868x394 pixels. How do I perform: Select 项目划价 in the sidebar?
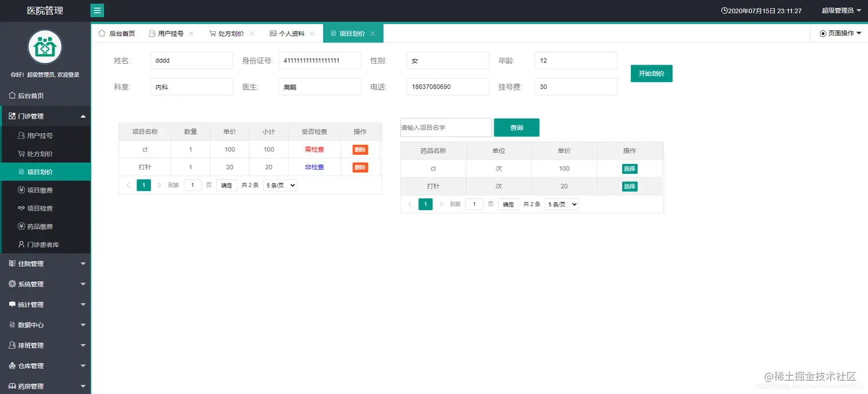click(x=45, y=172)
